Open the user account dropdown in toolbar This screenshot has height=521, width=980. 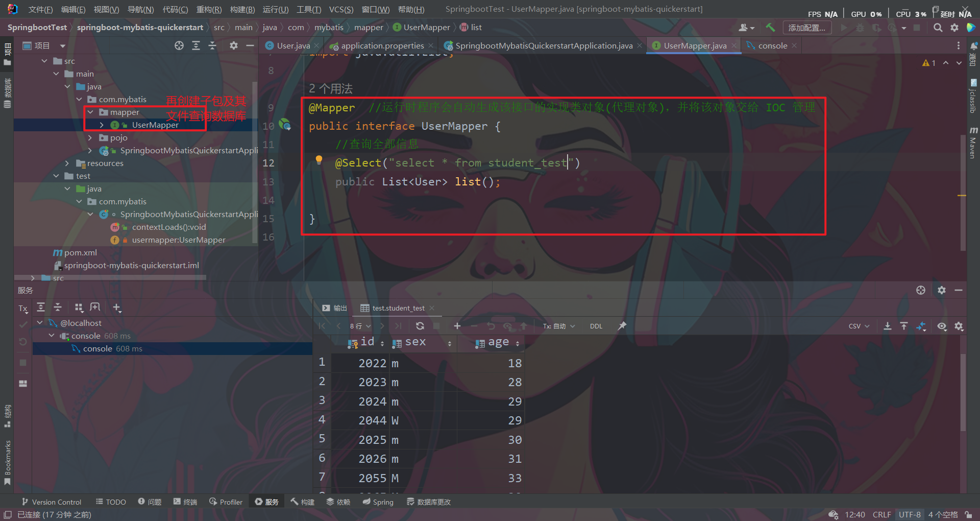point(747,28)
